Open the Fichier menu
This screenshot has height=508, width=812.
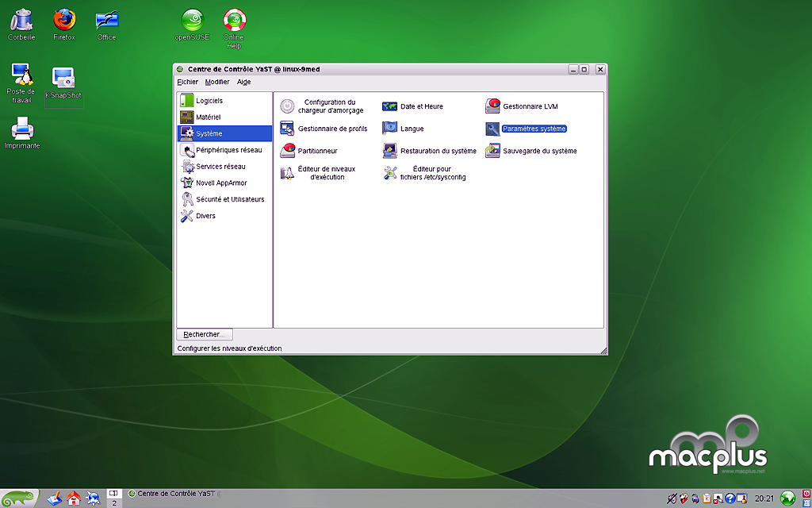[x=187, y=82]
